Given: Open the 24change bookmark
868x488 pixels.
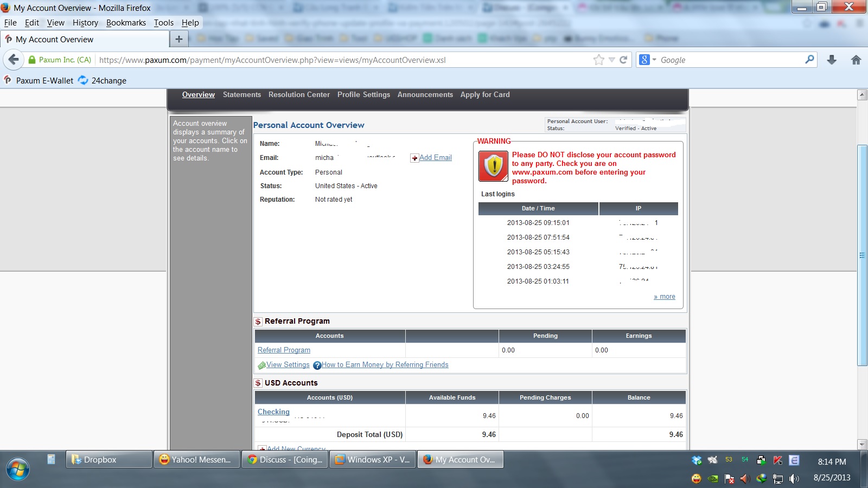Looking at the screenshot, I should coord(103,80).
